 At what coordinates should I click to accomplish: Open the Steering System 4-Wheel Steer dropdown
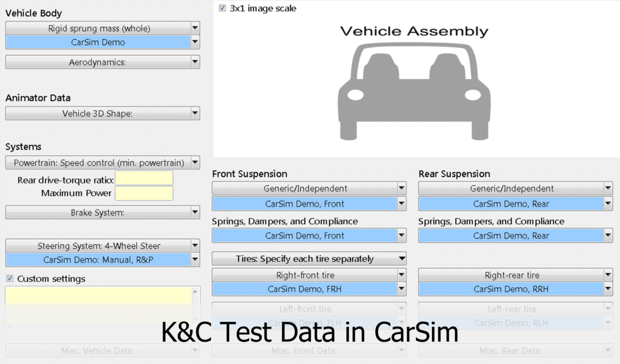pos(102,246)
